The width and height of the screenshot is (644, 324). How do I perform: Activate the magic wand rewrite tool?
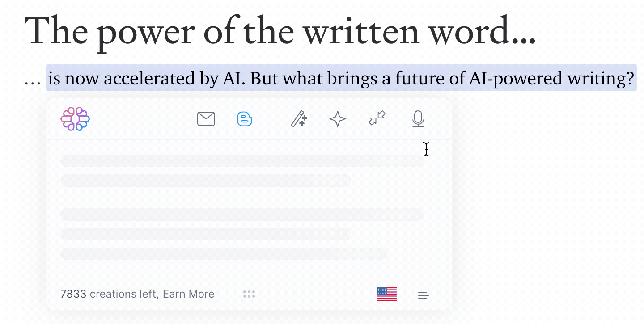click(x=299, y=119)
